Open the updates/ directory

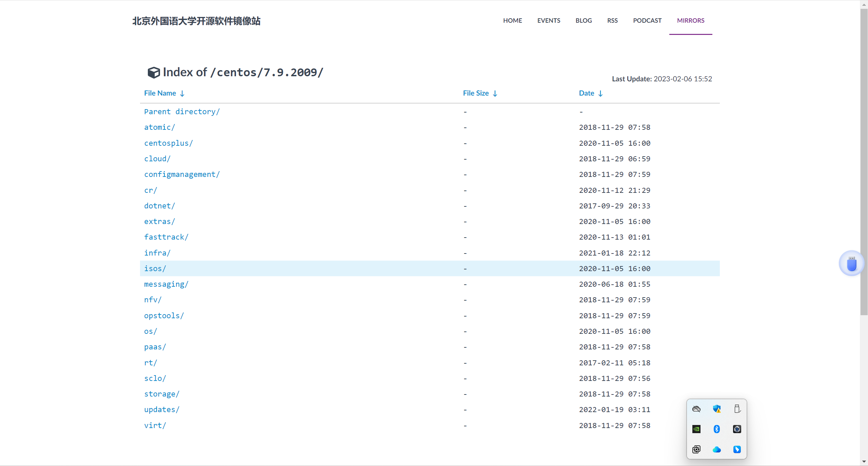pyautogui.click(x=162, y=409)
